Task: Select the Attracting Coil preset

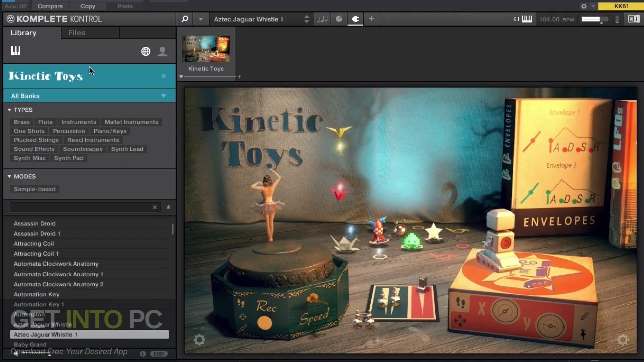Action: click(90, 243)
